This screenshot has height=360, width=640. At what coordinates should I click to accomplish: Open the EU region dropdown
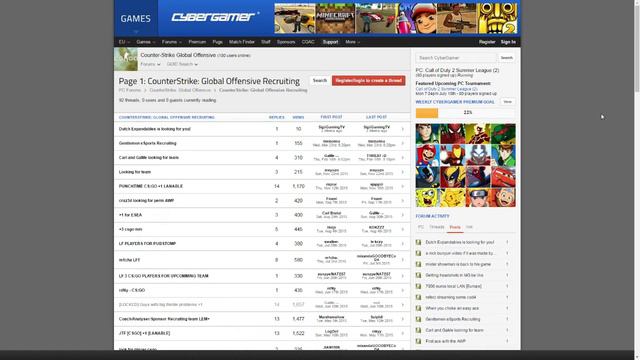(124, 42)
